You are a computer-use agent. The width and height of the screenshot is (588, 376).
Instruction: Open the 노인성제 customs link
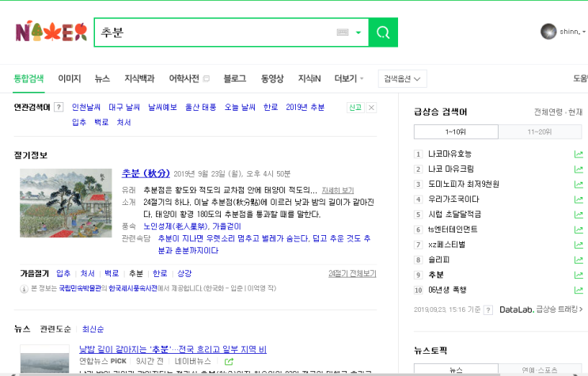[176, 226]
